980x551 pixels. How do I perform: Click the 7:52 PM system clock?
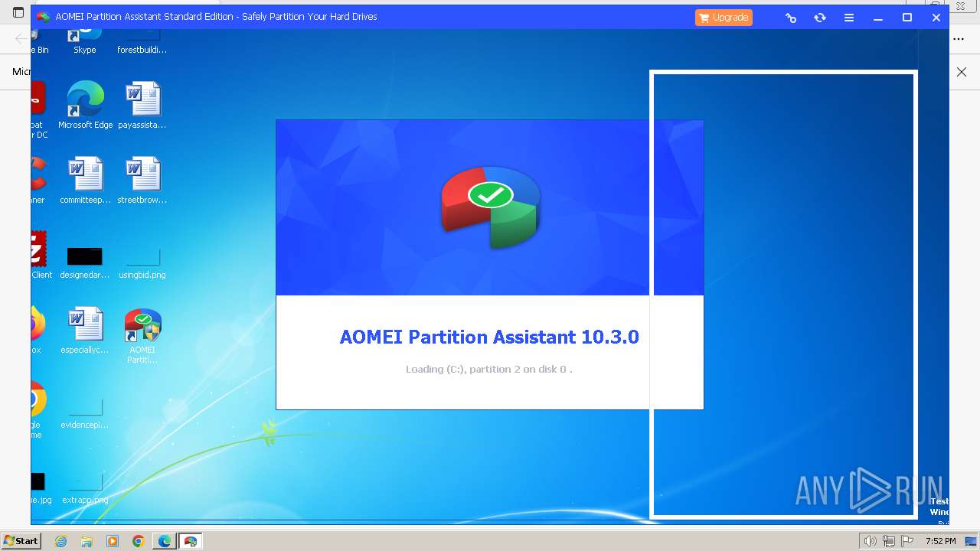pyautogui.click(x=940, y=541)
